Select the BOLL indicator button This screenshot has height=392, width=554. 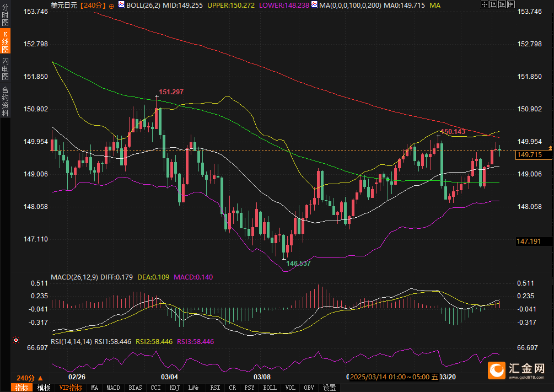(x=270, y=388)
